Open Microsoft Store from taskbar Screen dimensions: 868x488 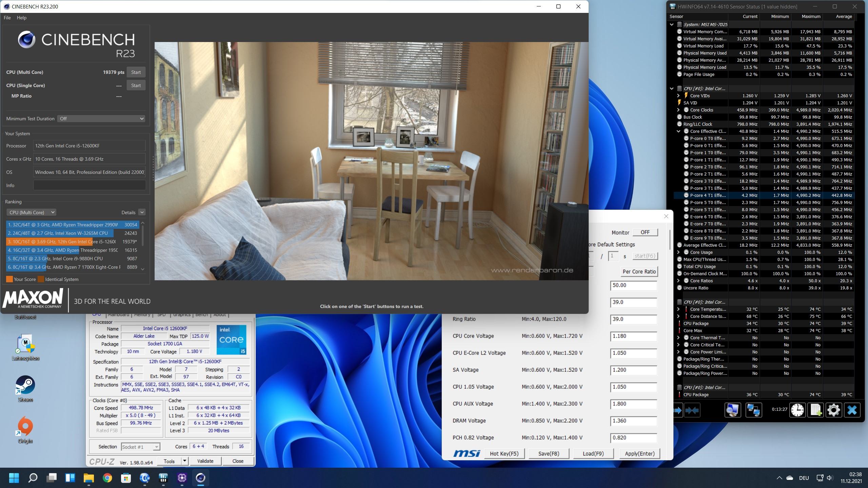tap(126, 478)
